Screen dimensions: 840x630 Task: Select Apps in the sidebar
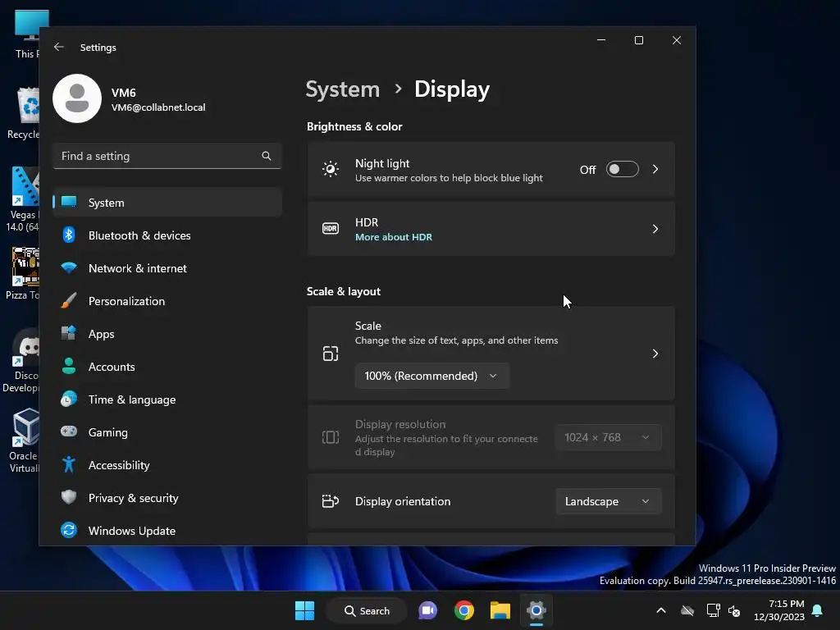click(167, 334)
